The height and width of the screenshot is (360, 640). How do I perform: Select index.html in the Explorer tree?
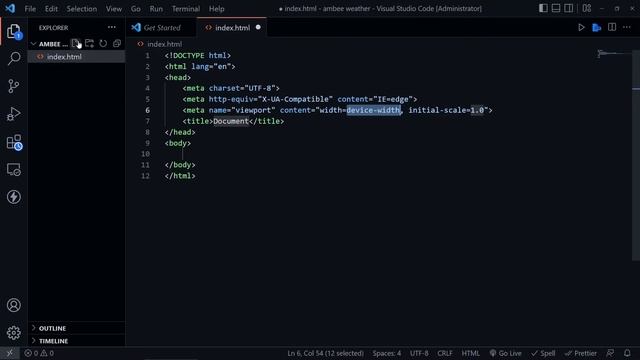click(77, 57)
